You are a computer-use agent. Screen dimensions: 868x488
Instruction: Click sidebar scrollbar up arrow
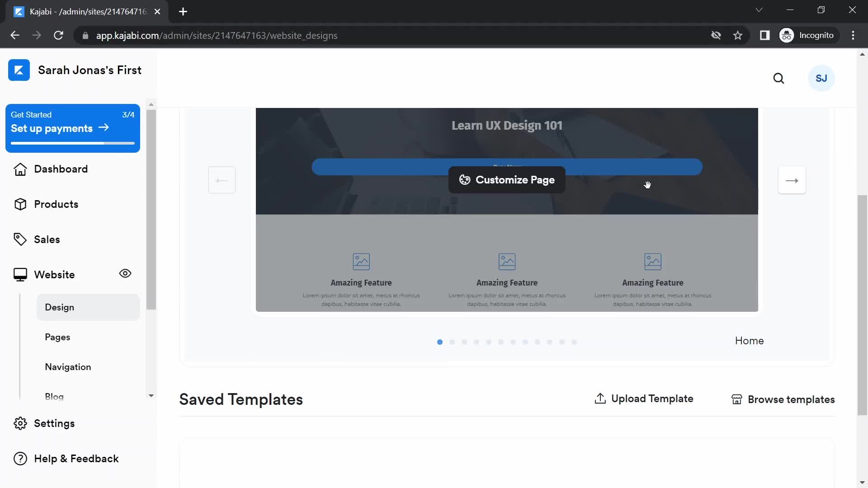click(x=151, y=104)
